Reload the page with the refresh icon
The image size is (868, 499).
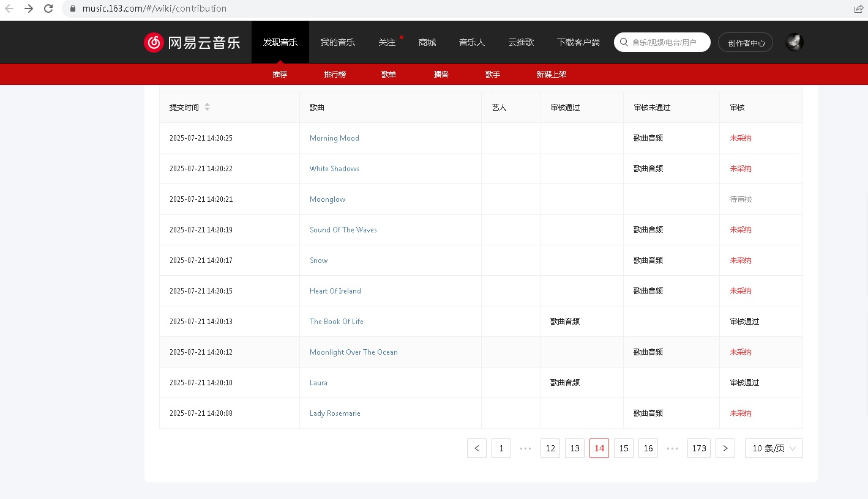pyautogui.click(x=48, y=9)
